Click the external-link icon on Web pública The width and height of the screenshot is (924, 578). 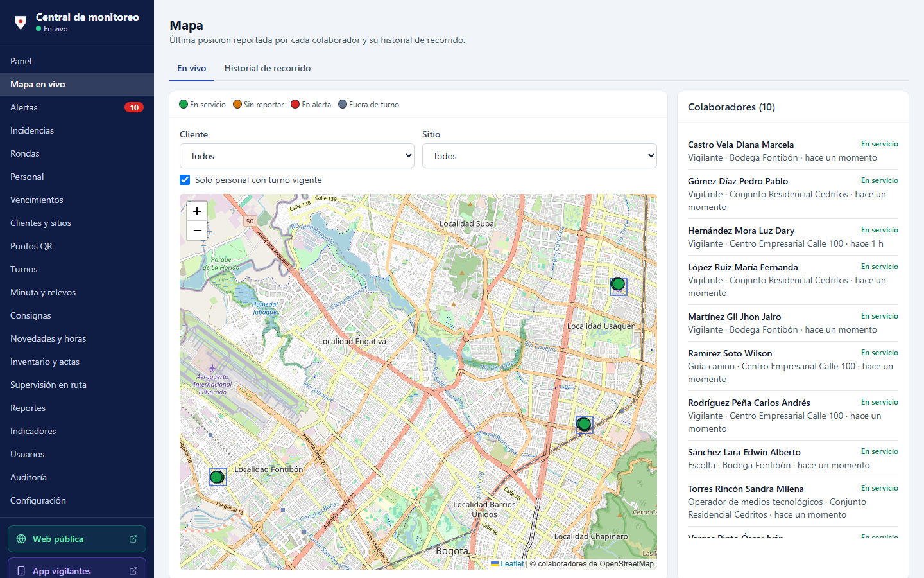tap(133, 539)
